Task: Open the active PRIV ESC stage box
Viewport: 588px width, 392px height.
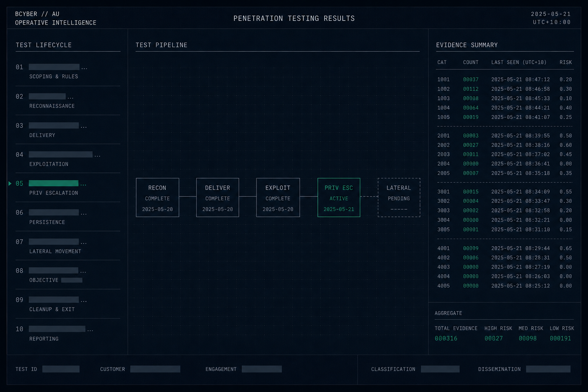Action: (x=339, y=198)
